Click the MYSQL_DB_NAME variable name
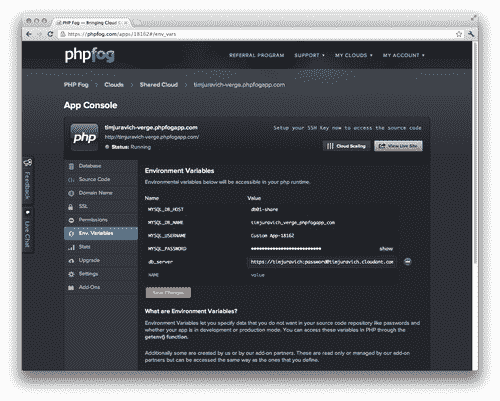This screenshot has height=401, width=500. pyautogui.click(x=166, y=222)
